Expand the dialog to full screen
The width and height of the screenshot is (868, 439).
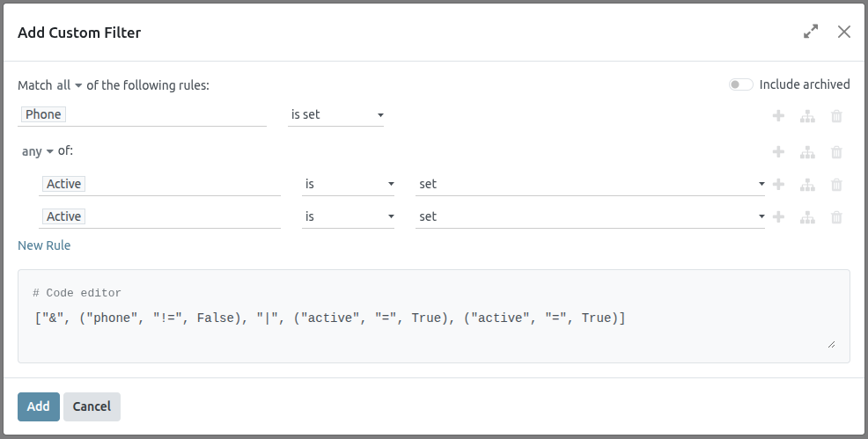(811, 32)
